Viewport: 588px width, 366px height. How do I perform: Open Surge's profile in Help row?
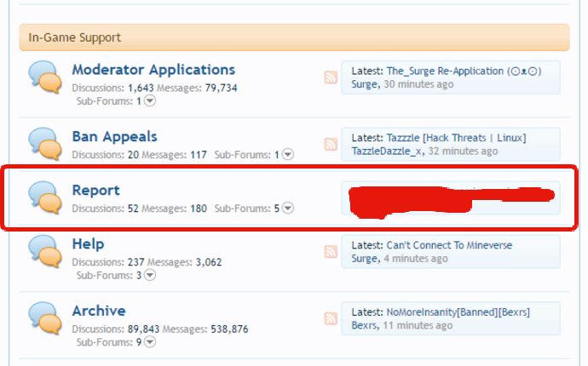tap(364, 259)
